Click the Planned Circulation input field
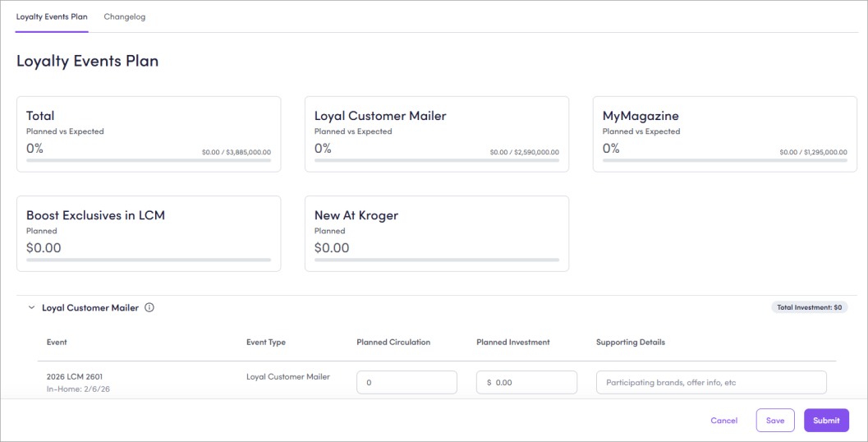 [x=406, y=383]
